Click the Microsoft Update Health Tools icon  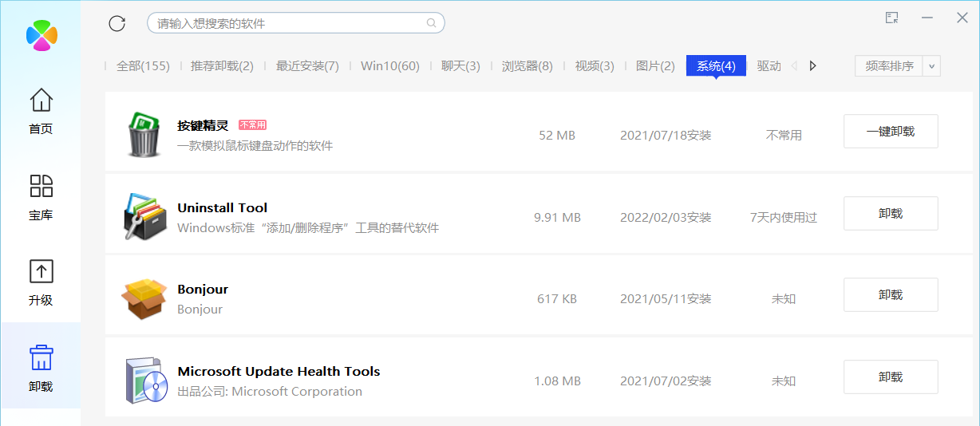[x=145, y=381]
